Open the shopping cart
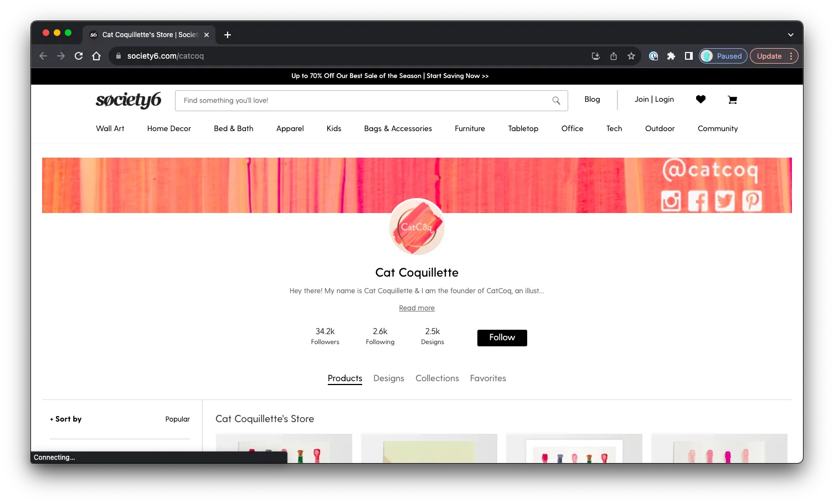Viewport: 834px width, 504px height. coord(732,100)
